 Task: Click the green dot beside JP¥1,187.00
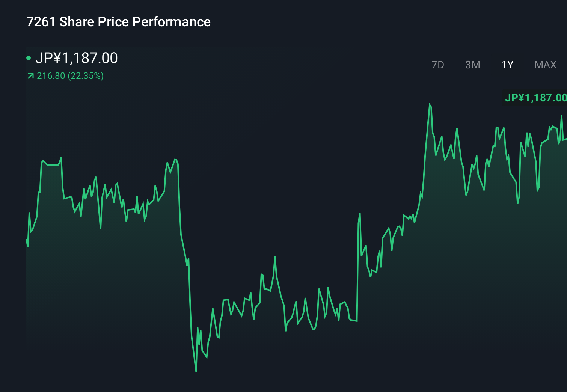click(x=29, y=58)
